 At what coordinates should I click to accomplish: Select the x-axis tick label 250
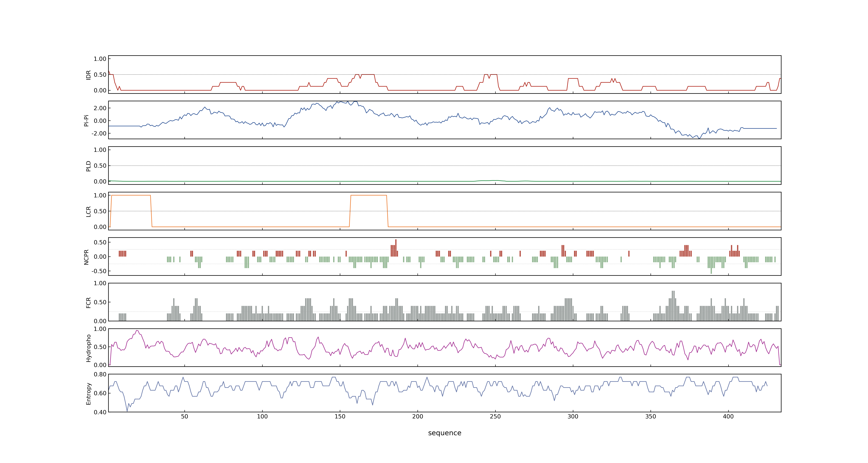pyautogui.click(x=495, y=416)
